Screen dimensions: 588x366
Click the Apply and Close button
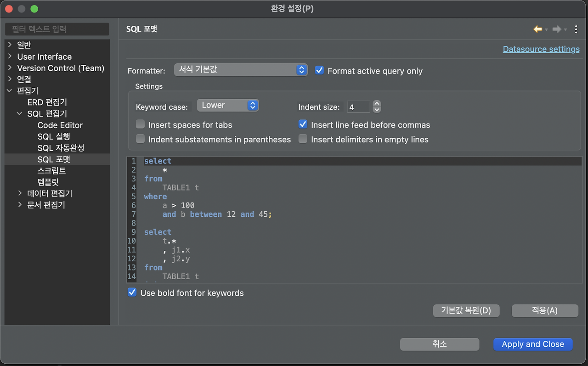[533, 344]
